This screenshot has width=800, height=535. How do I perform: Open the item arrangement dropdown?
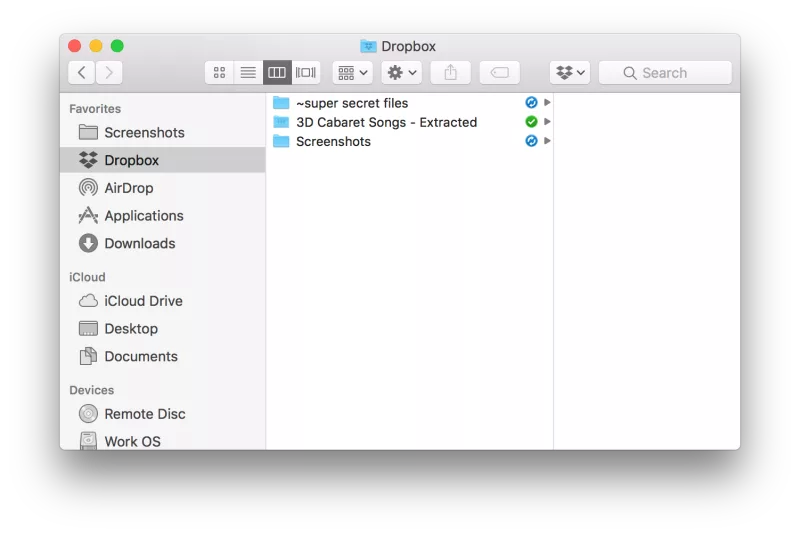(x=353, y=72)
